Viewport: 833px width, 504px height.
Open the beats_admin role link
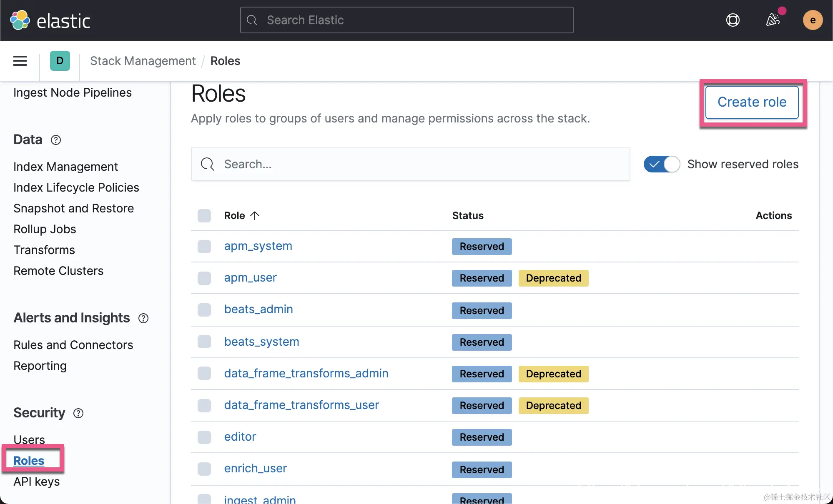[x=258, y=309]
